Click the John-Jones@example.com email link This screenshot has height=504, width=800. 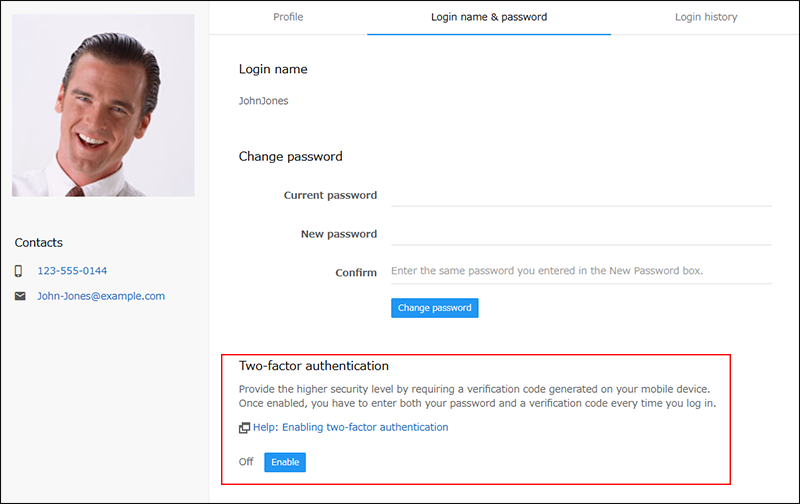pyautogui.click(x=101, y=296)
